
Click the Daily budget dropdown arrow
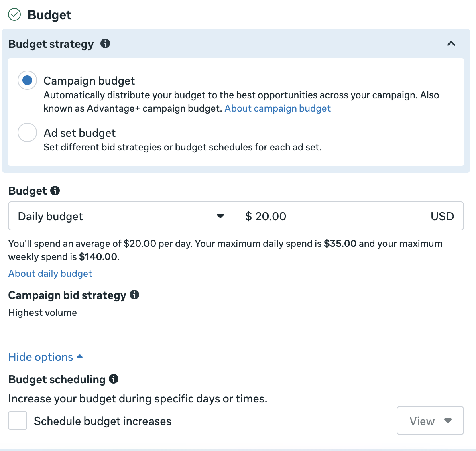tap(220, 216)
